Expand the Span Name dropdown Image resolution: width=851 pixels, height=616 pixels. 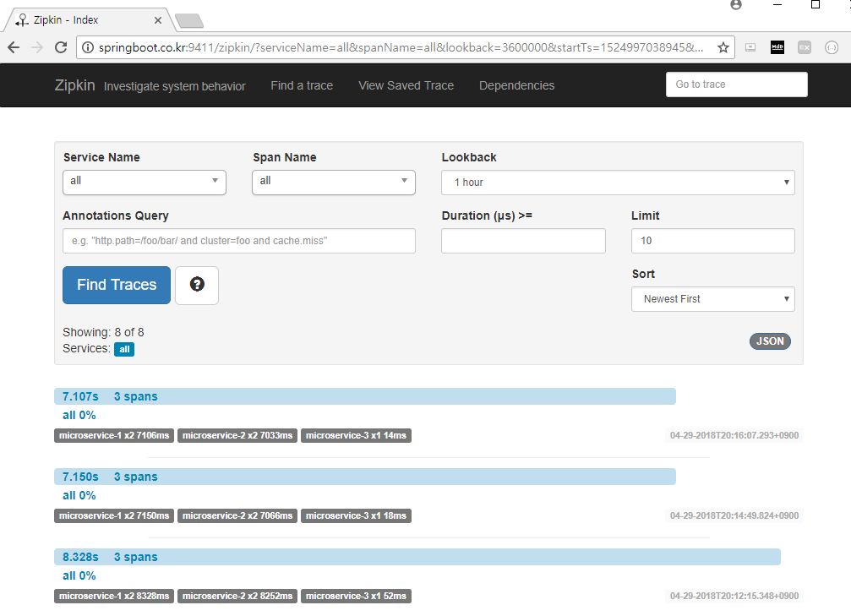(334, 183)
